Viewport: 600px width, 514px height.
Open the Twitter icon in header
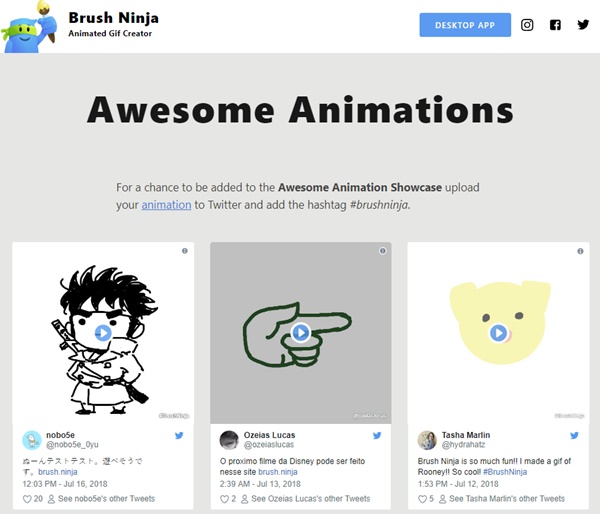583,25
